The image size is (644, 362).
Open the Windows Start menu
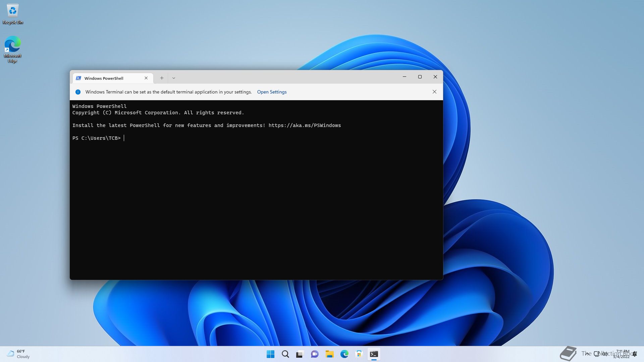click(x=270, y=354)
